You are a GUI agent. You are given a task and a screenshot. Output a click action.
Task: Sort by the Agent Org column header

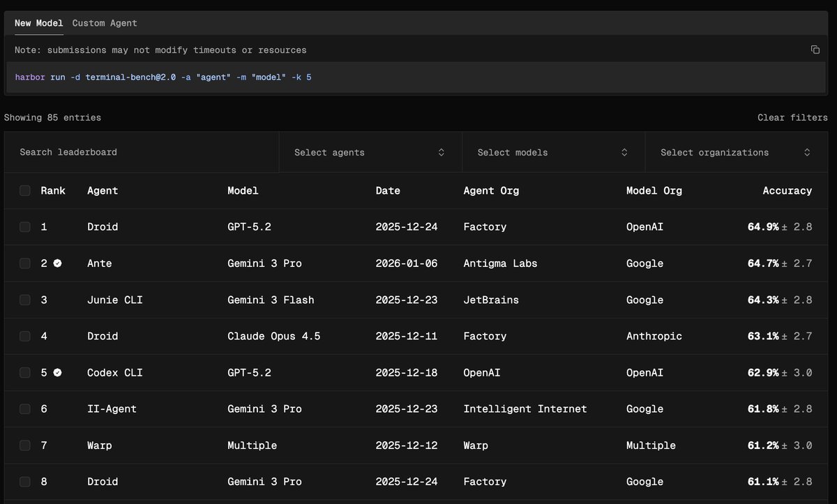click(x=491, y=190)
